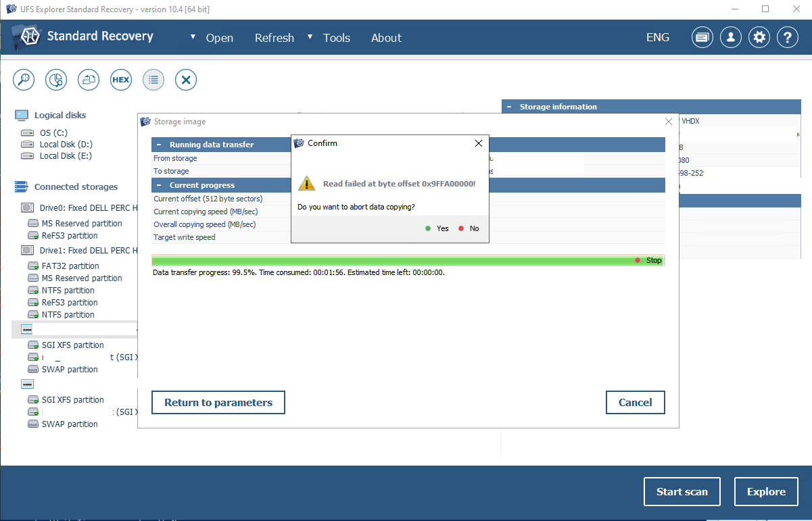Click the To storage row label

[171, 171]
